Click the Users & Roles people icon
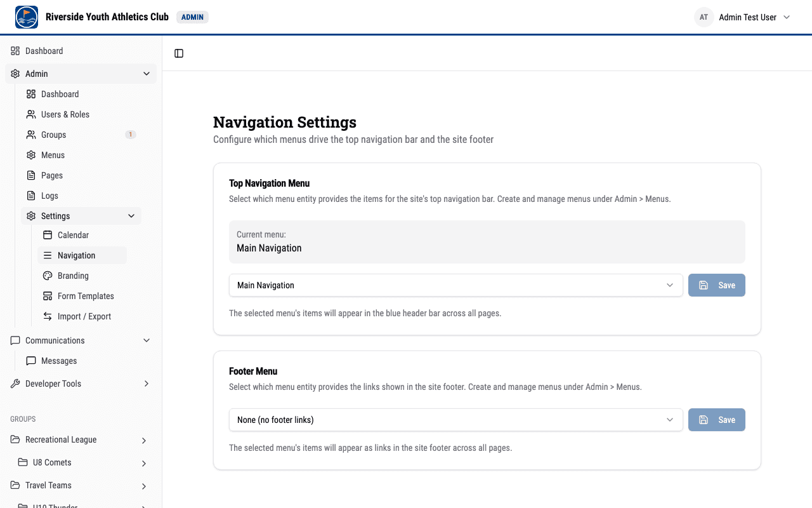Image resolution: width=812 pixels, height=508 pixels. click(31, 114)
